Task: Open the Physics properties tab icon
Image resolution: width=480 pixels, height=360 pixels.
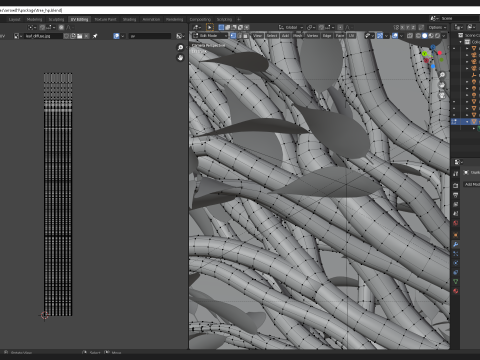Action: click(455, 263)
